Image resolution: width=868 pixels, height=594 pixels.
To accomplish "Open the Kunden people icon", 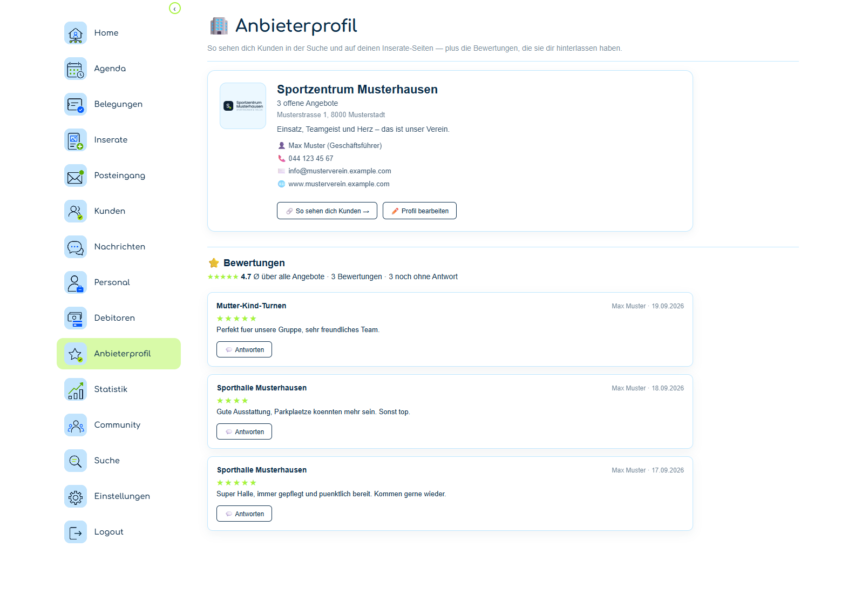I will (76, 211).
